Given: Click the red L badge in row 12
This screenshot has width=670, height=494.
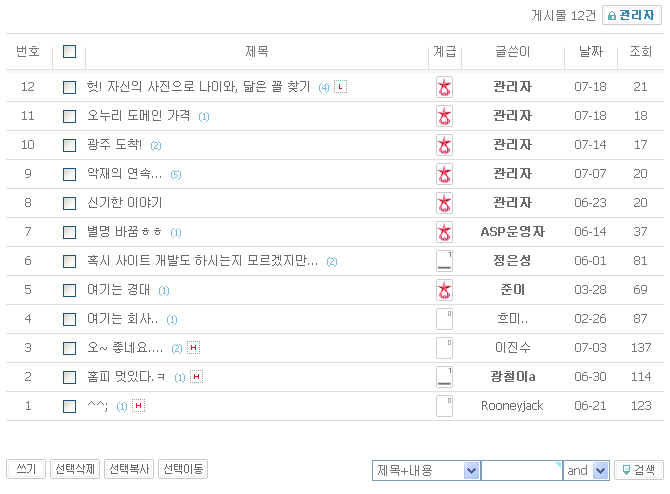Looking at the screenshot, I should [340, 87].
